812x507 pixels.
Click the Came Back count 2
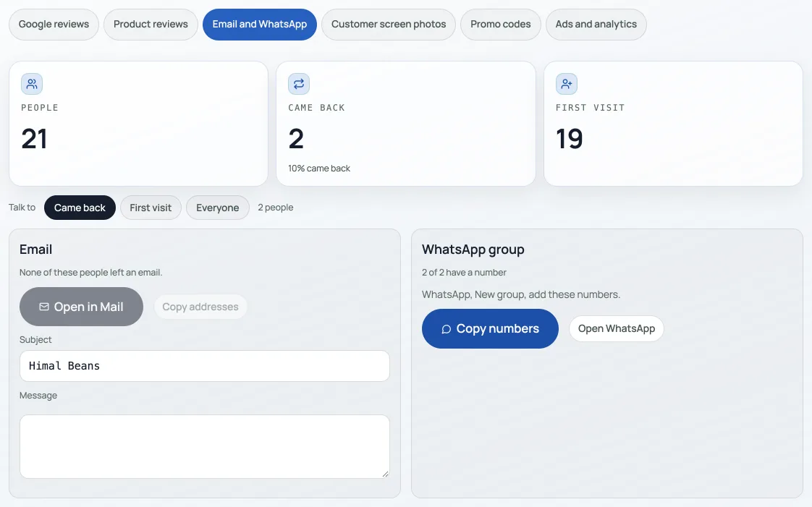tap(296, 139)
